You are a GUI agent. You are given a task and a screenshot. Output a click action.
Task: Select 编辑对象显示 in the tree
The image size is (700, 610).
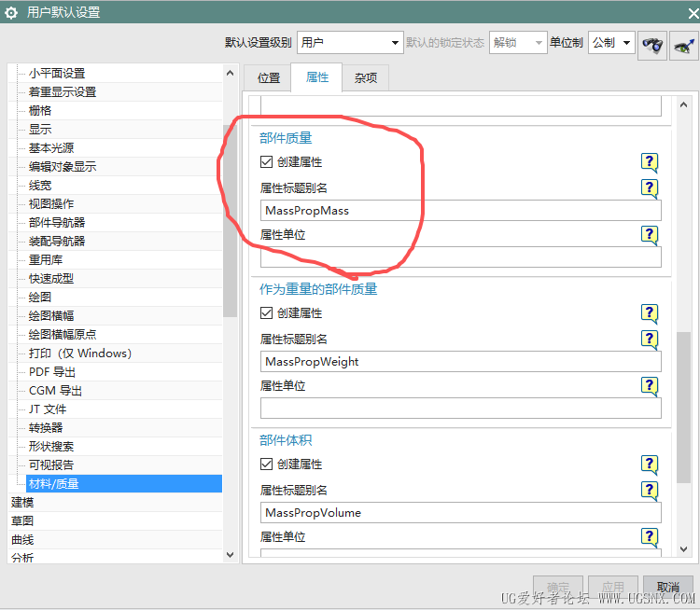point(63,167)
